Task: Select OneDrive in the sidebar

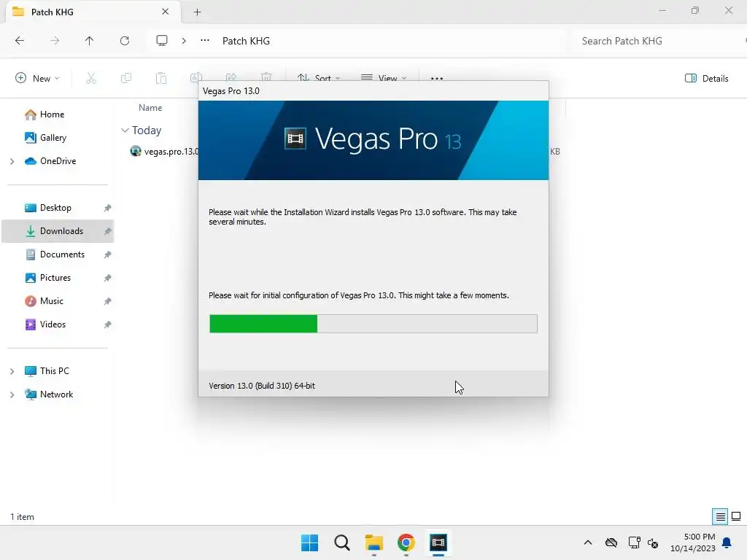Action: coord(50,161)
